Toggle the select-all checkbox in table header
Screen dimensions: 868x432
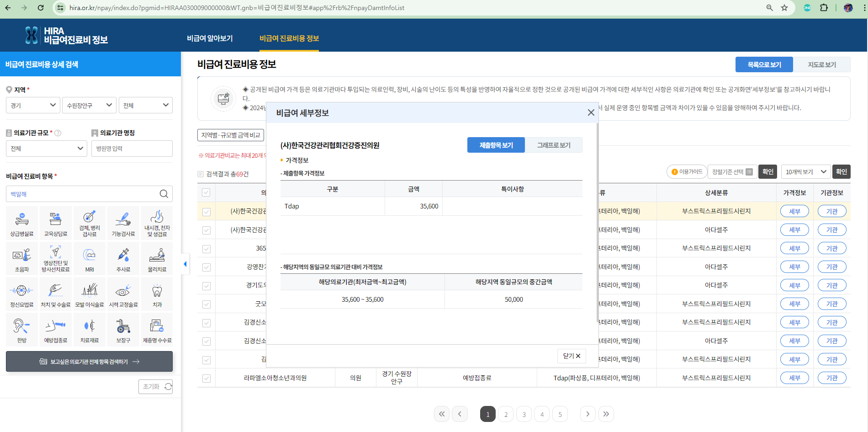[x=206, y=192]
